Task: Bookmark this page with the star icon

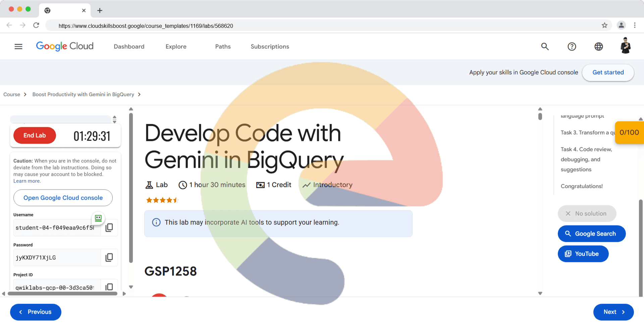Action: pyautogui.click(x=604, y=25)
